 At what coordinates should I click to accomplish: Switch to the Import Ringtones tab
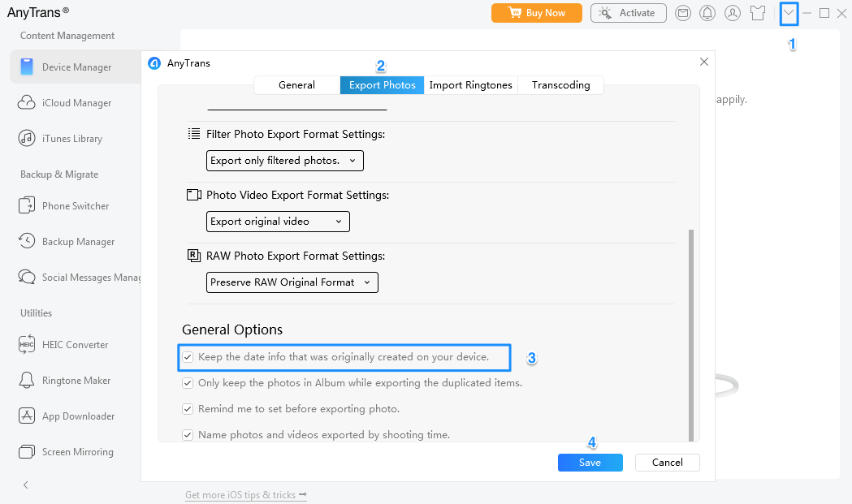point(470,85)
